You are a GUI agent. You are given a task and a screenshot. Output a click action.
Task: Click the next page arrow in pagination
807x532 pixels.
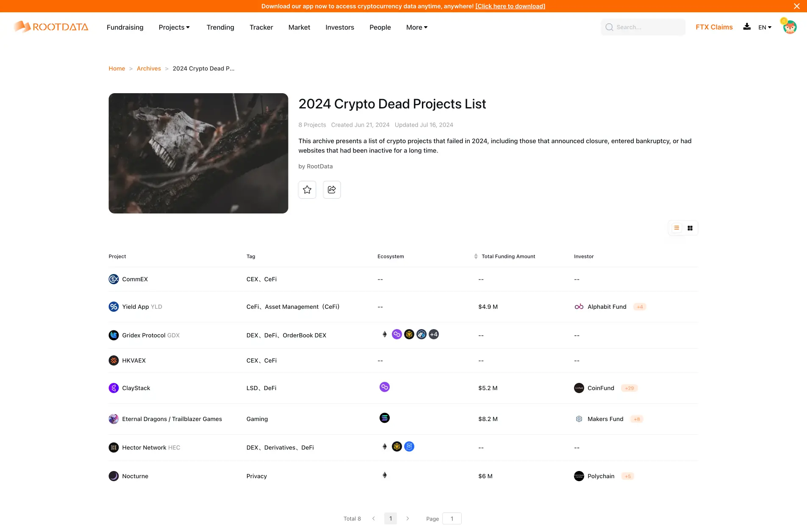[x=408, y=518]
